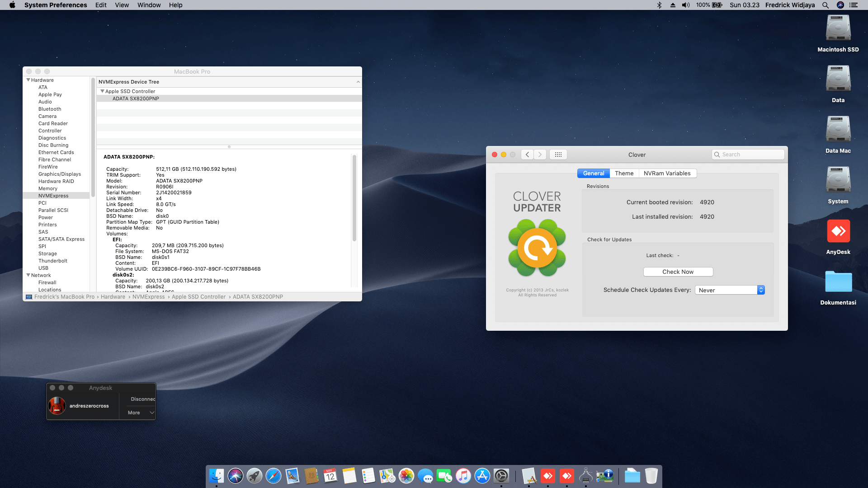
Task: Select Graphics/Displays in the sidebar
Action: pyautogui.click(x=60, y=174)
